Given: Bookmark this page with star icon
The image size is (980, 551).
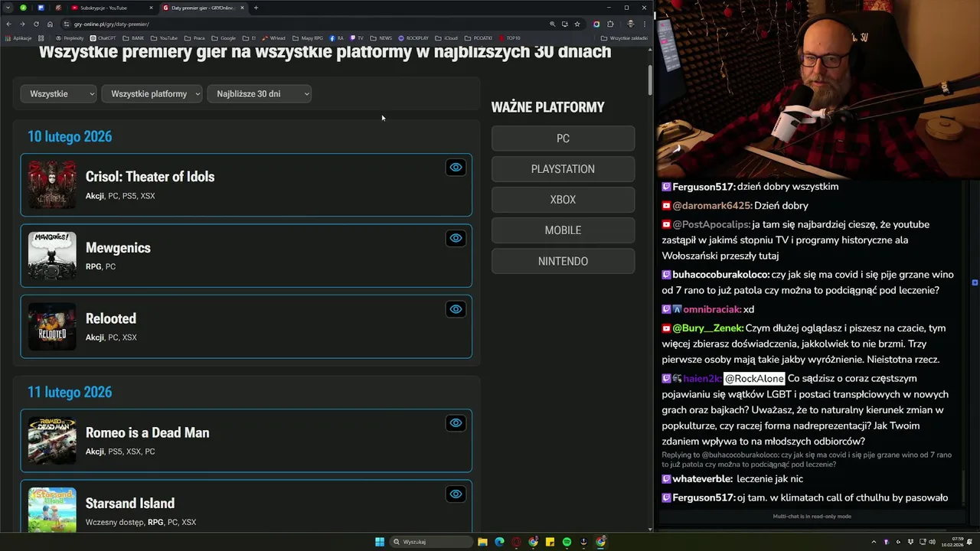Looking at the screenshot, I should click(577, 24).
